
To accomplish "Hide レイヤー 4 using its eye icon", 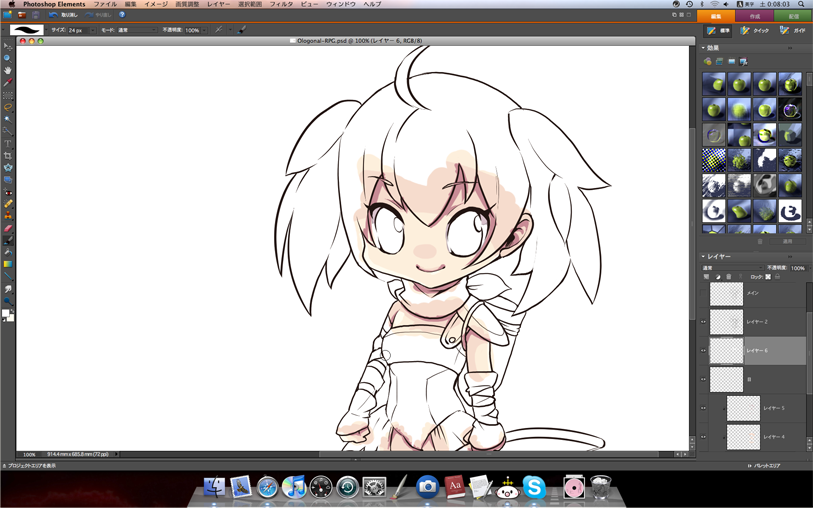I will coord(704,437).
